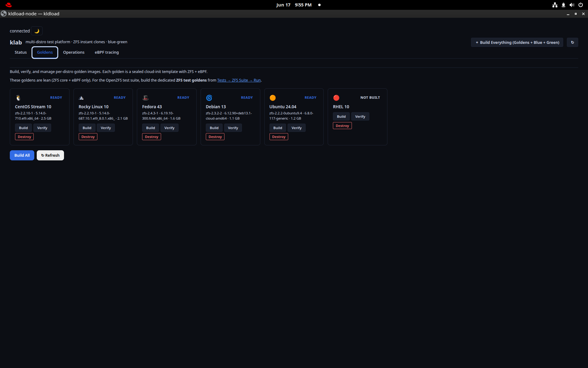Screen dimensions: 588x368
Task: Click the Ubuntu 24.04 orange circle icon
Action: coord(273,98)
